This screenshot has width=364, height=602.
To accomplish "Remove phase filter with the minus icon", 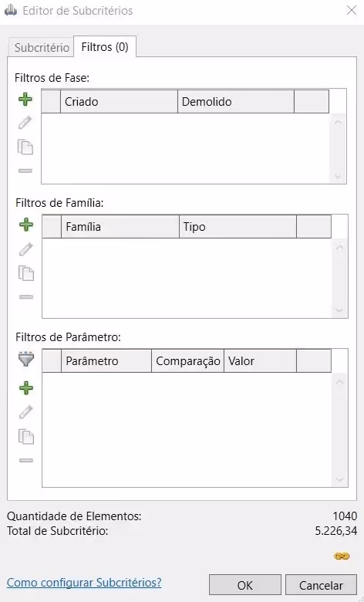I will pyautogui.click(x=25, y=171).
